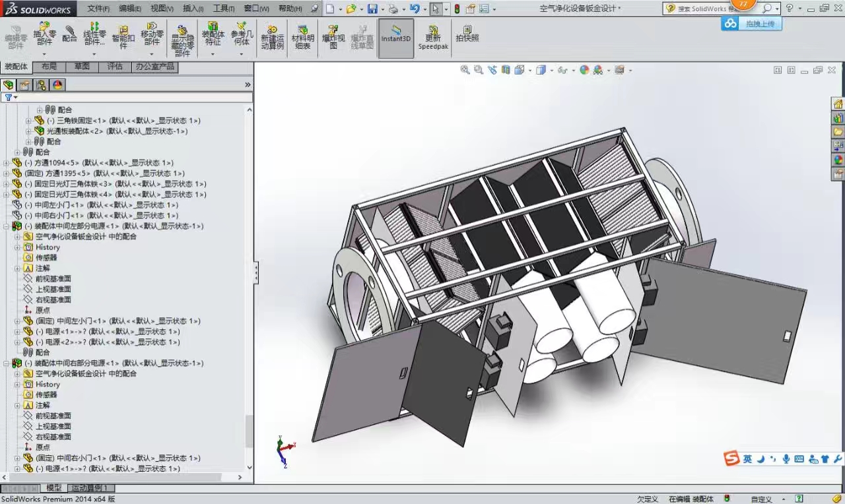Open the 材料明细表 bill of materials
Image resolution: width=845 pixels, height=504 pixels.
click(x=302, y=38)
